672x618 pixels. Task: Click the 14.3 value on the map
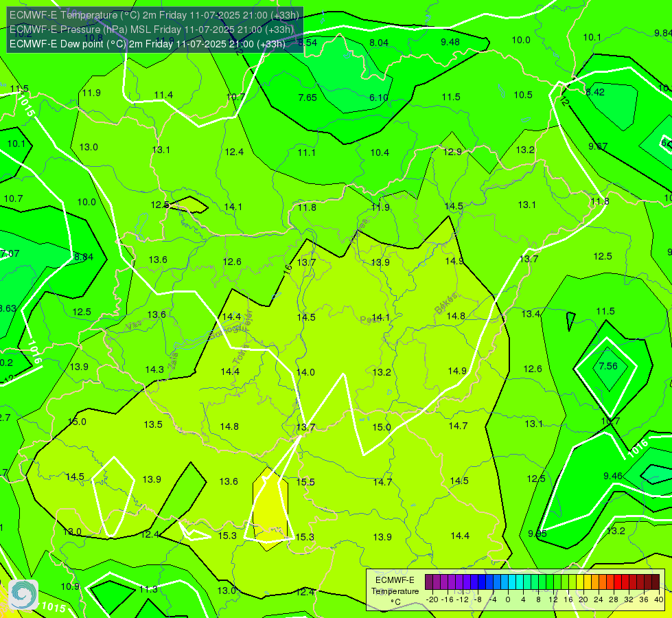pyautogui.click(x=154, y=369)
